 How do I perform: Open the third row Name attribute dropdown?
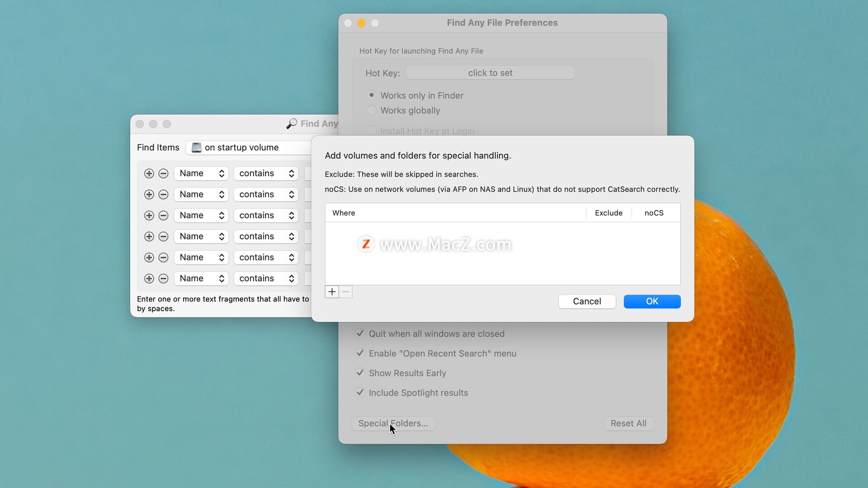click(201, 216)
